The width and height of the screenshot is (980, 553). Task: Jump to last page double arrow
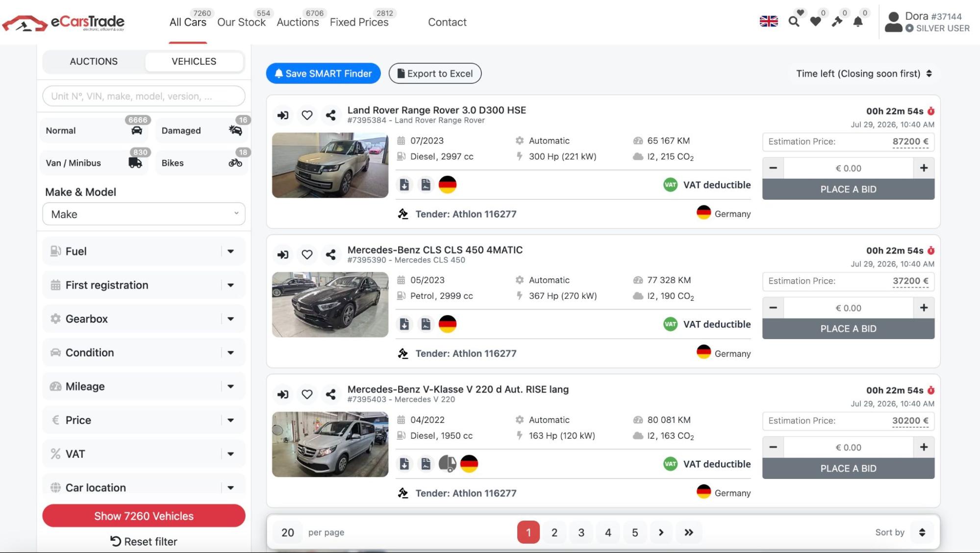688,532
